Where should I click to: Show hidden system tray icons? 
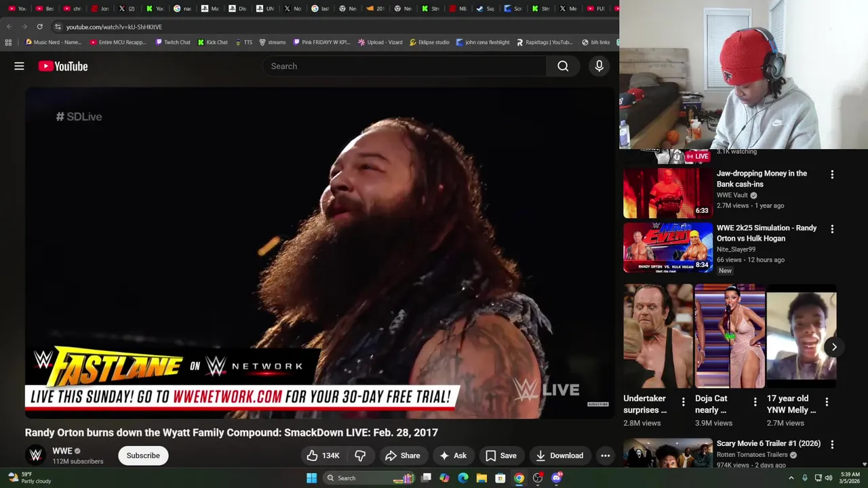(791, 478)
